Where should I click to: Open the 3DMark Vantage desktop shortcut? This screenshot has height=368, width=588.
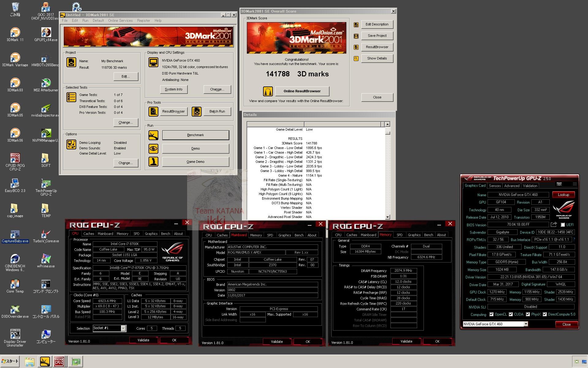point(15,59)
